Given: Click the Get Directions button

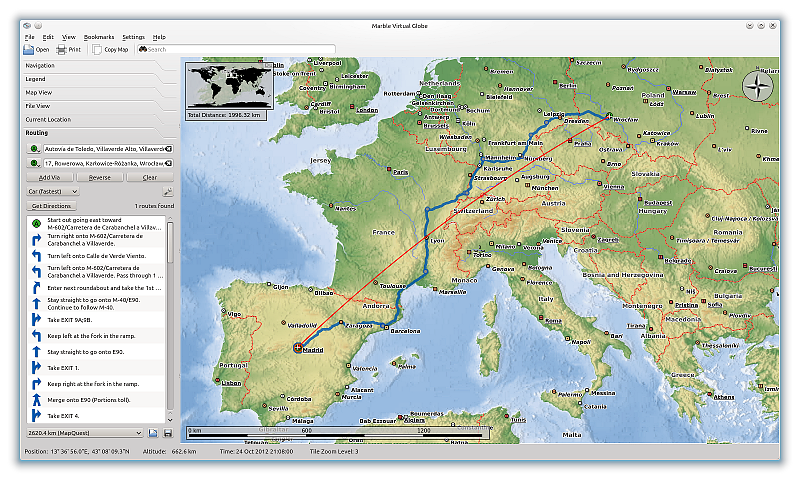Looking at the screenshot, I should tap(51, 206).
